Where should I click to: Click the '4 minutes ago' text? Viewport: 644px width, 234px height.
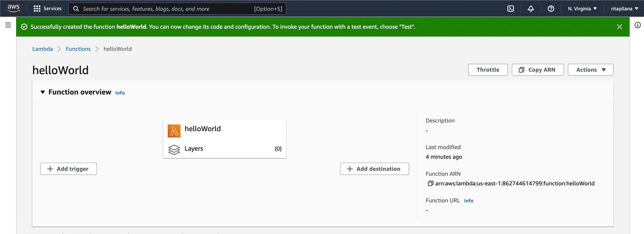pyautogui.click(x=444, y=157)
